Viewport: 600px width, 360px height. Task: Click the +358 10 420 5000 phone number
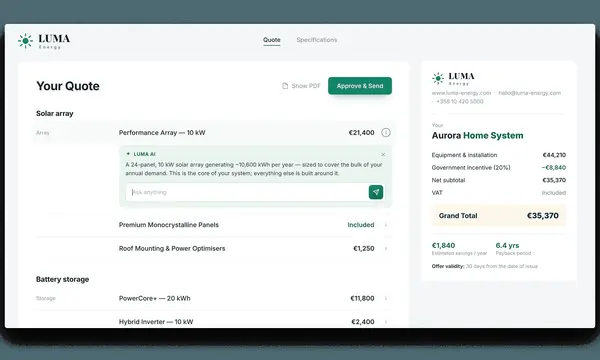460,101
